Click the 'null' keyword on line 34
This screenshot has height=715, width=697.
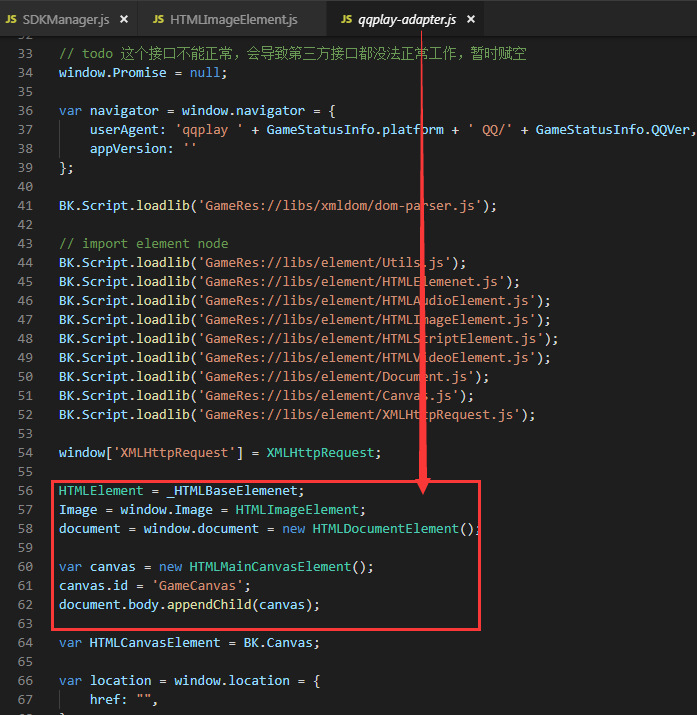205,73
